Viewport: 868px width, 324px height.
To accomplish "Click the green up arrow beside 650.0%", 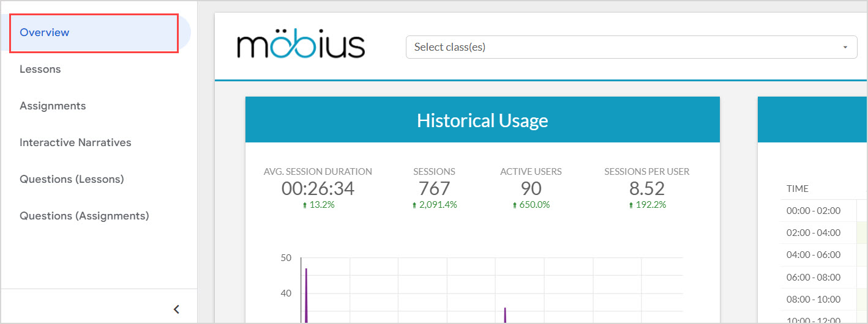I will point(515,205).
